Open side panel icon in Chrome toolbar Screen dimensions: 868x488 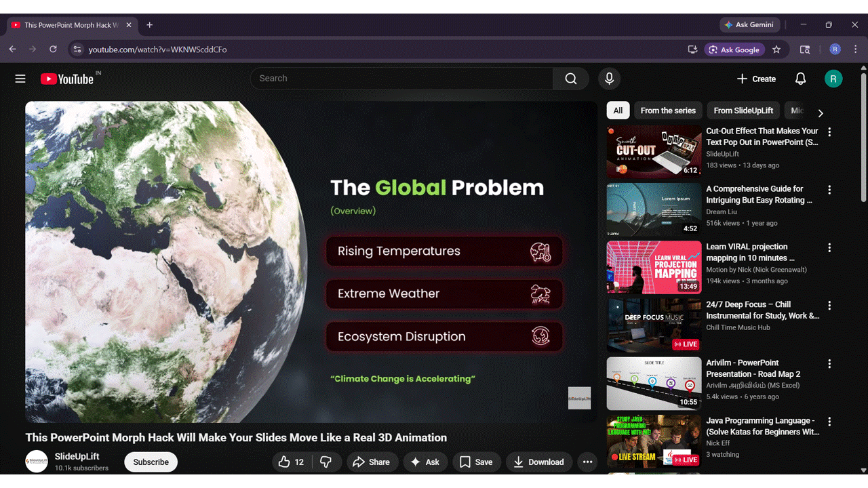click(805, 49)
